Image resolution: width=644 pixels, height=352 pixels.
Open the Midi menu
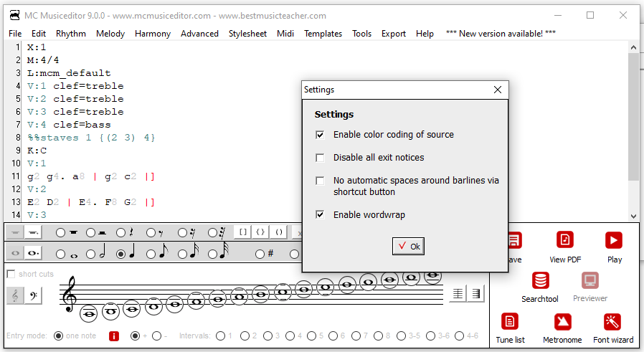[285, 34]
